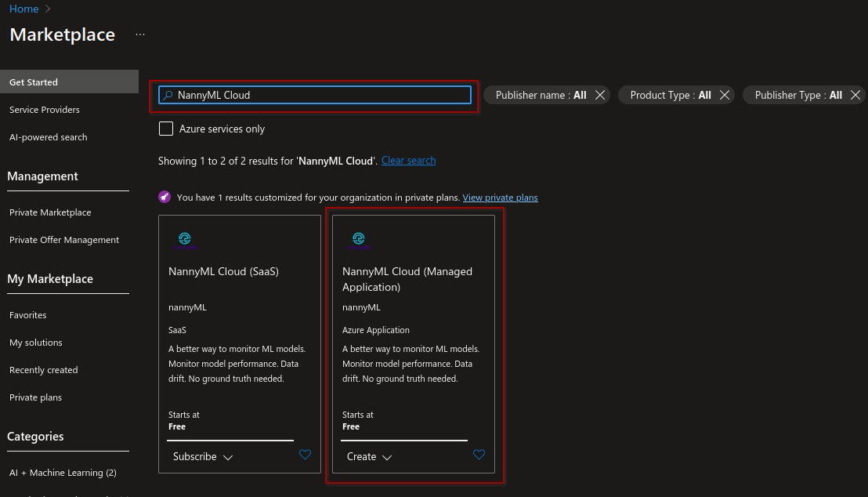This screenshot has width=868, height=497.
Task: Remove the Product Type filter
Action: pos(725,95)
